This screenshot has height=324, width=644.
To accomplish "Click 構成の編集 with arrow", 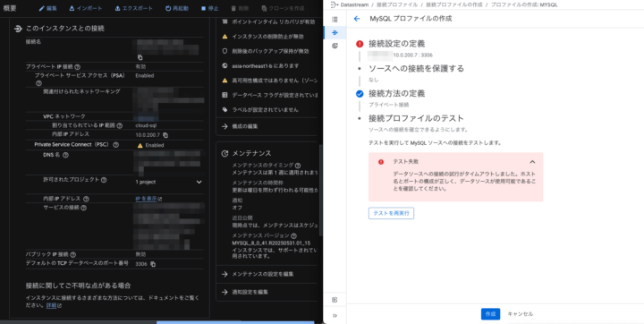I will [241, 126].
